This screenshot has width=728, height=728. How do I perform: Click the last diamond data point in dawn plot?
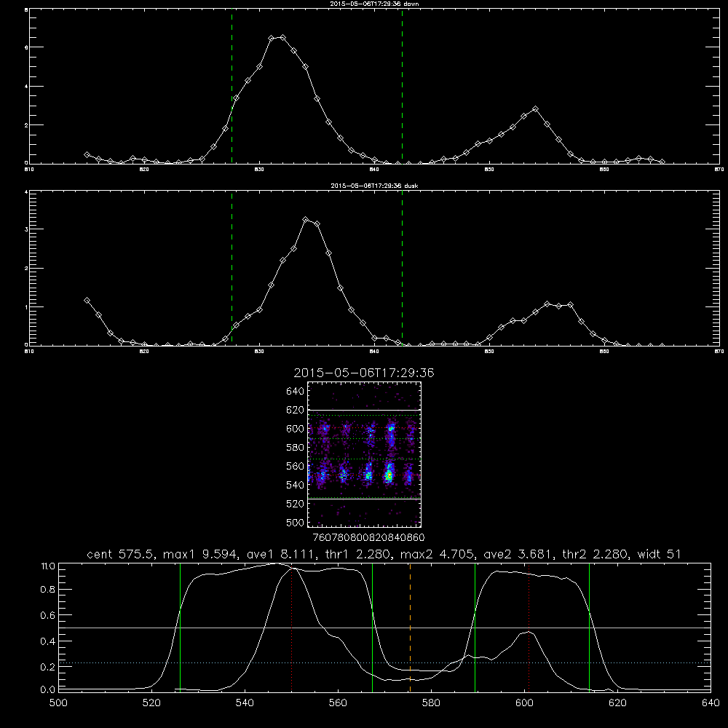coord(662,162)
